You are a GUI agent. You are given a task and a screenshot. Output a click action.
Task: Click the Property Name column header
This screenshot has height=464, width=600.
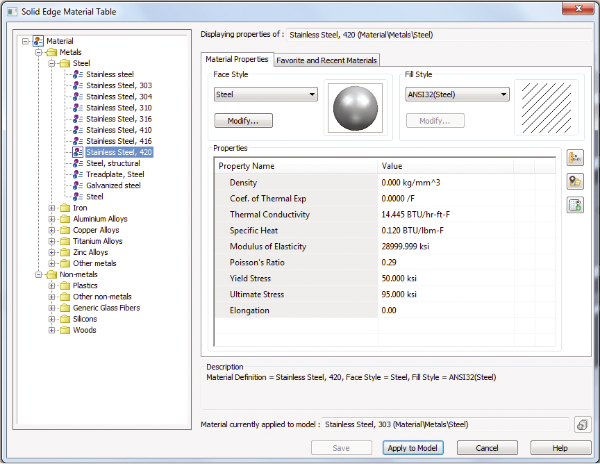[297, 166]
